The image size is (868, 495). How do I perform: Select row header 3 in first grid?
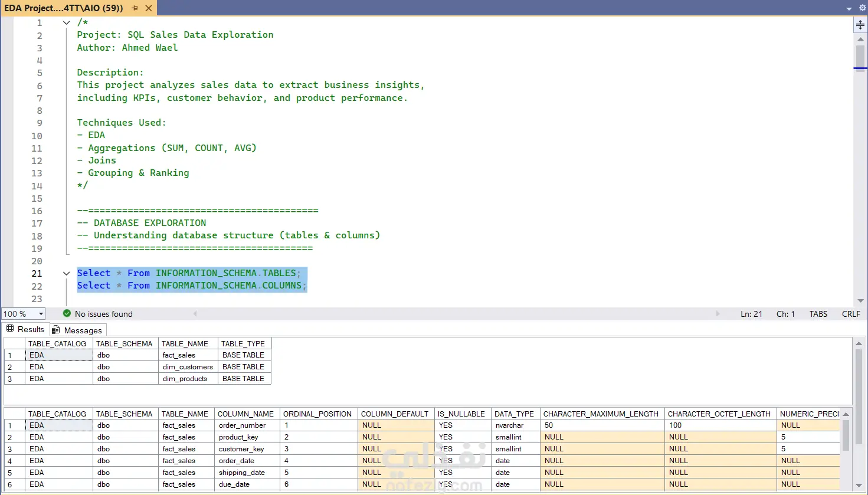pos(14,379)
